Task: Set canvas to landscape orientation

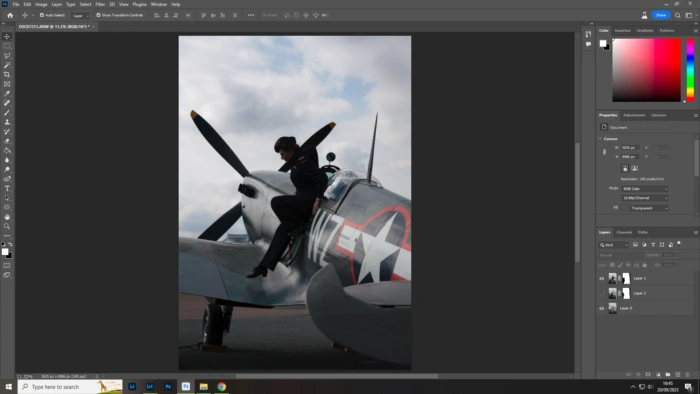Action: [634, 168]
